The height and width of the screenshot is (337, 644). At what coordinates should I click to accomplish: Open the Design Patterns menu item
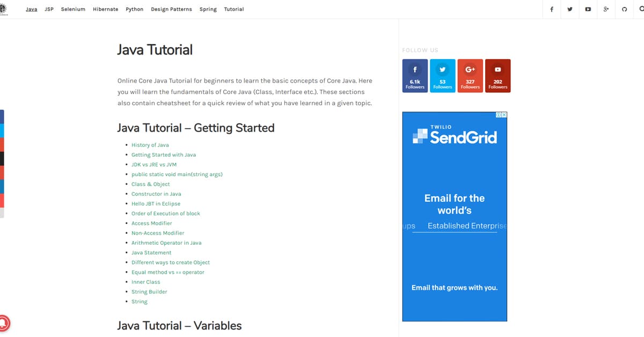(171, 9)
